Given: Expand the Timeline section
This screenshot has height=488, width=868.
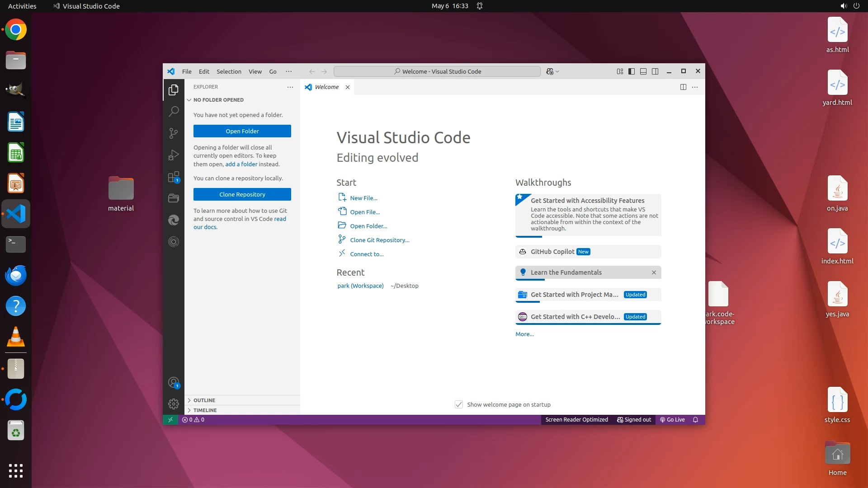Looking at the screenshot, I should click(205, 410).
